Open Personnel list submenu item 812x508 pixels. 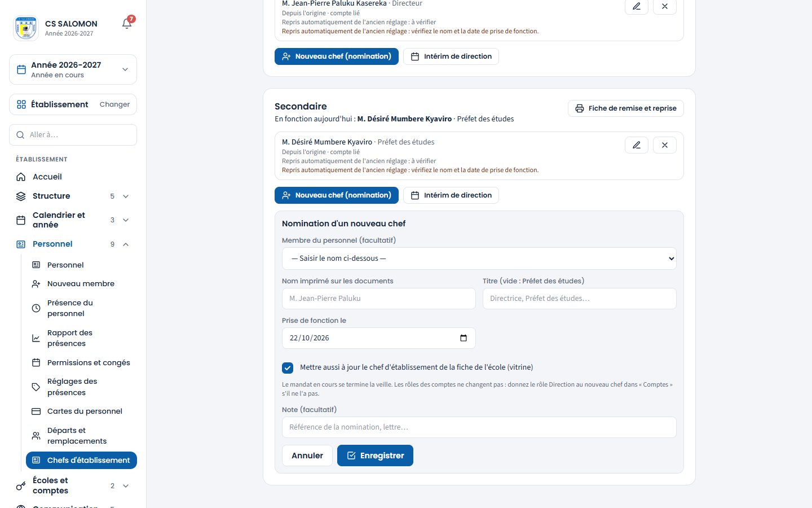coord(81,265)
